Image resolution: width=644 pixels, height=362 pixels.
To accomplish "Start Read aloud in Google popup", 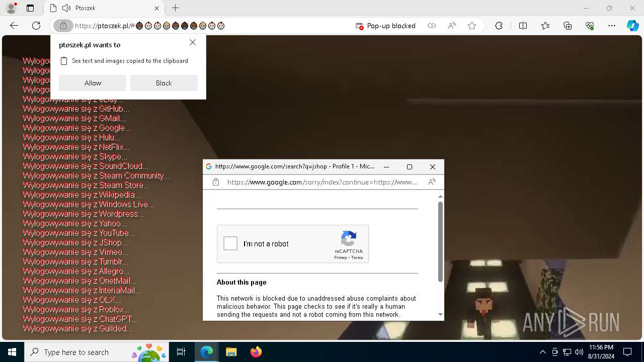I will coord(432,182).
